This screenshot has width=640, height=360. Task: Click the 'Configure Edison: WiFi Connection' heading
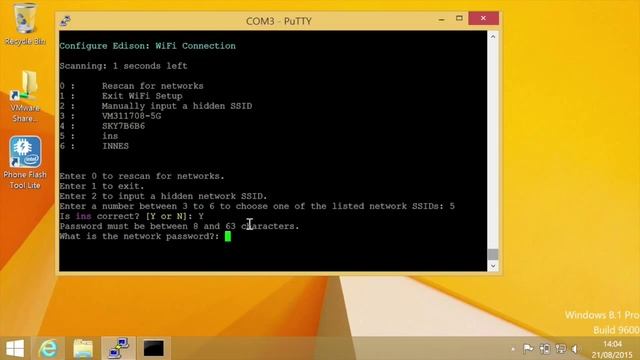(x=147, y=46)
